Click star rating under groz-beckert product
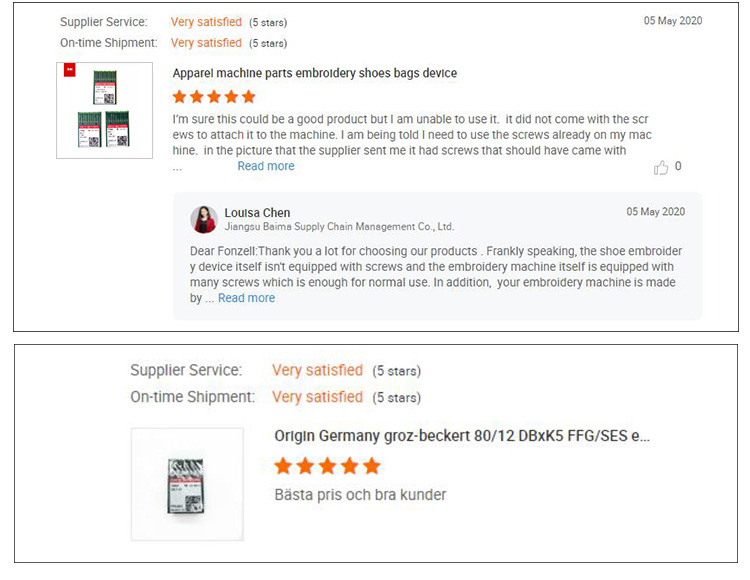750x580 pixels. pyautogui.click(x=327, y=466)
